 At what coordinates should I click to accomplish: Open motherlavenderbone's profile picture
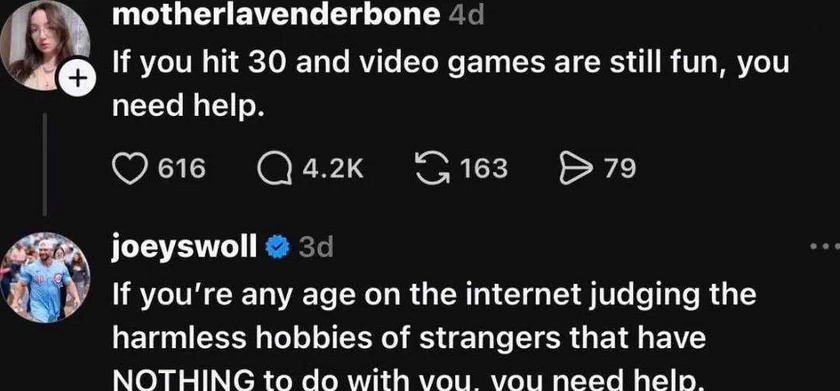click(44, 45)
